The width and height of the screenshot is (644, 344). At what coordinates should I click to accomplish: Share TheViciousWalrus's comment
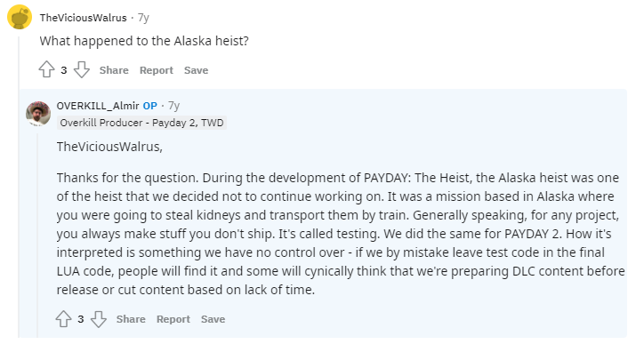pyautogui.click(x=114, y=70)
